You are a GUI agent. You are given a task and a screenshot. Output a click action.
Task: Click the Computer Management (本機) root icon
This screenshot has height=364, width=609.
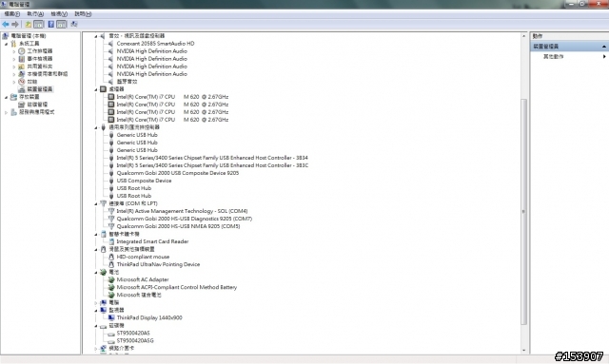(6, 36)
